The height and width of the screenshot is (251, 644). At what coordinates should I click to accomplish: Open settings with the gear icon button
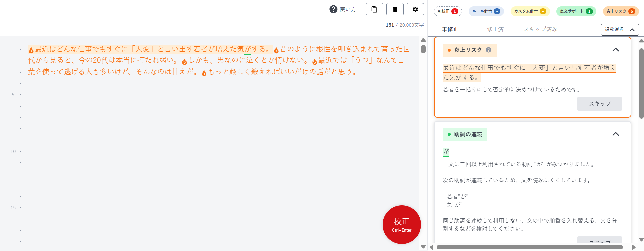[415, 9]
